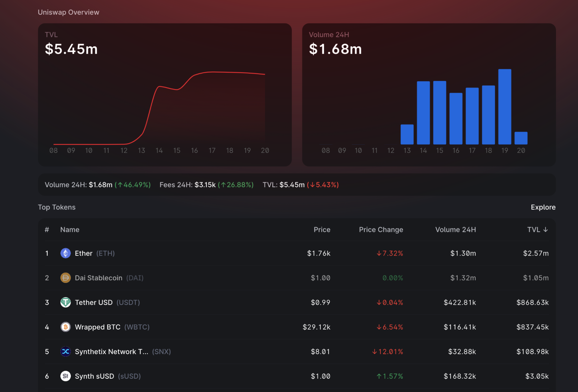Click SNX's $32.88k volume value
This screenshot has height=392, width=578.
point(462,352)
